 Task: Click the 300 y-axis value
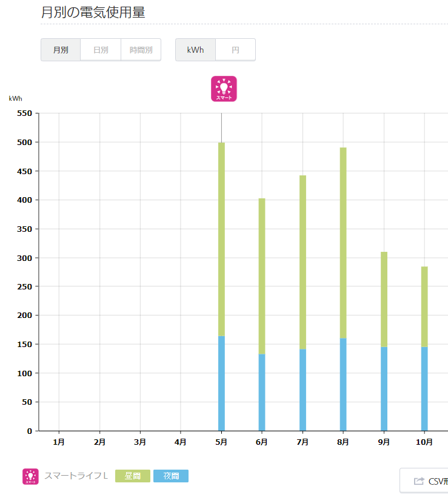25,258
